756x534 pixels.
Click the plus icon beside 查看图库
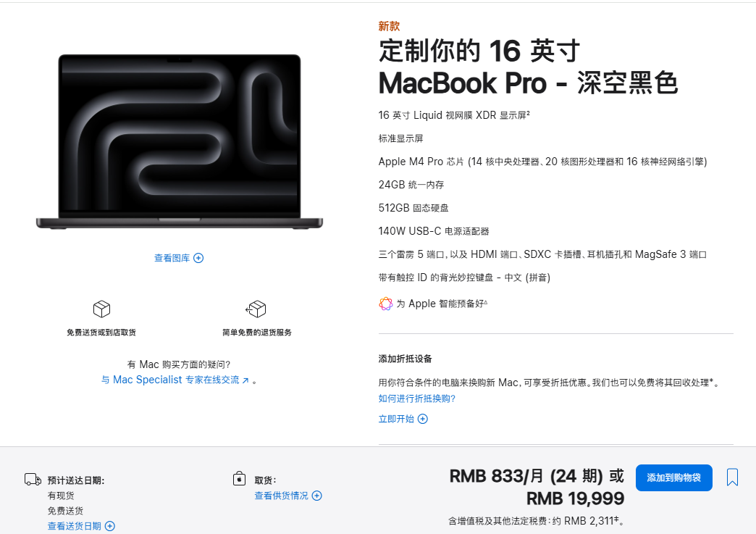point(198,258)
